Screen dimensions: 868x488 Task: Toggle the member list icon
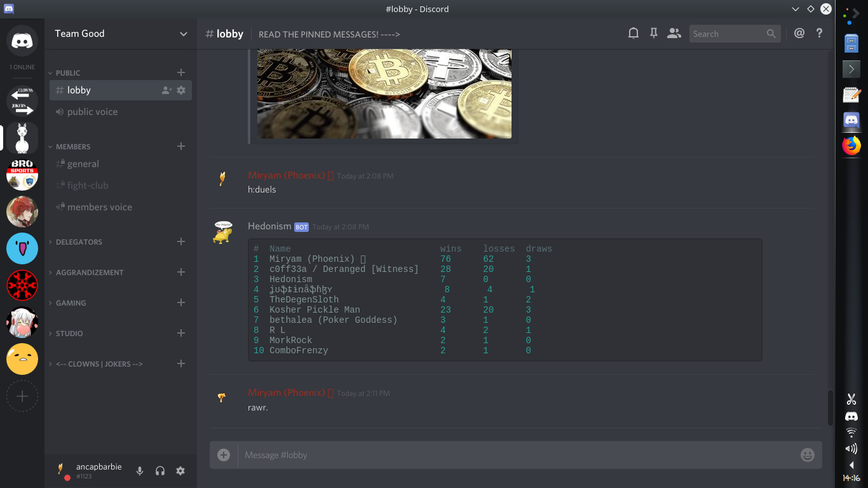coord(674,34)
